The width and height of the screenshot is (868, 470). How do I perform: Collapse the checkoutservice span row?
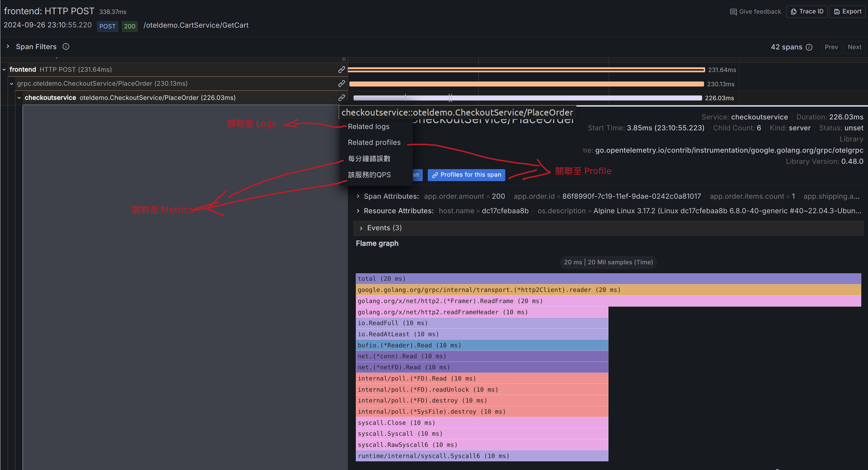19,98
